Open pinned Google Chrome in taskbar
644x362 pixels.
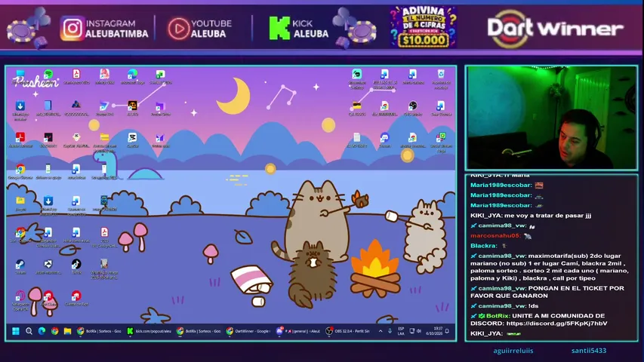click(x=54, y=331)
